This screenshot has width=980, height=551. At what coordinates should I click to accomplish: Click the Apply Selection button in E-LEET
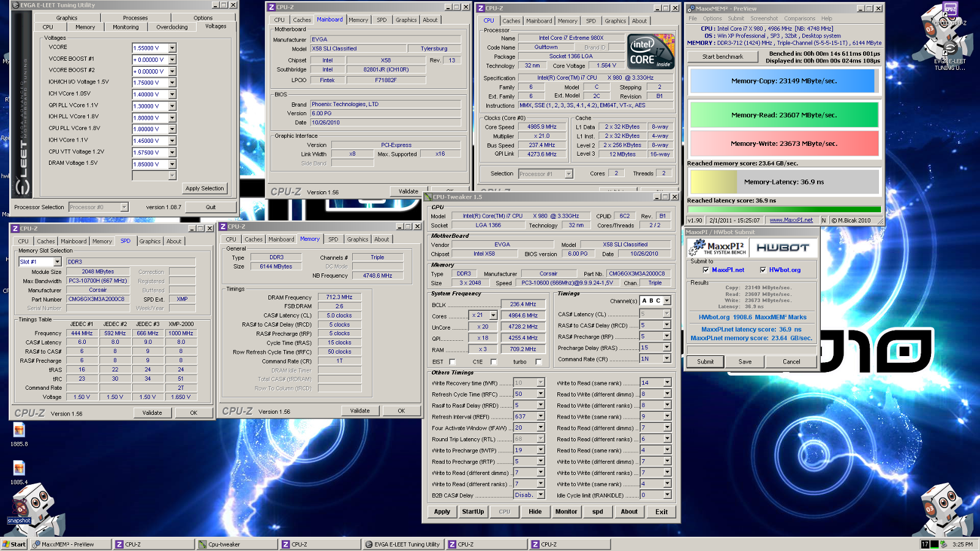tap(205, 188)
